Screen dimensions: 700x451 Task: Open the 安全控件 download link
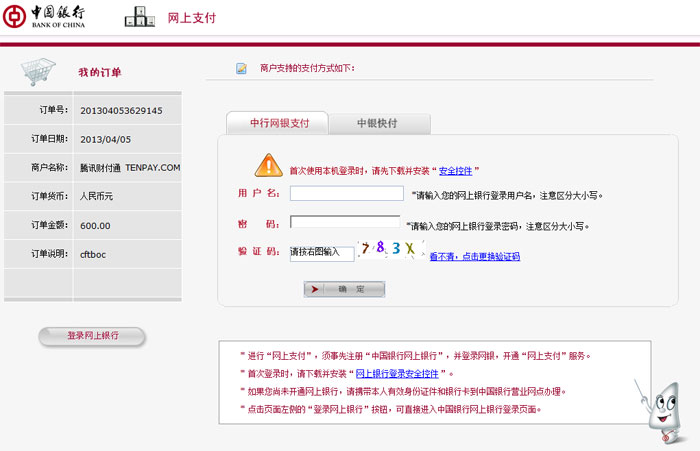tap(455, 171)
